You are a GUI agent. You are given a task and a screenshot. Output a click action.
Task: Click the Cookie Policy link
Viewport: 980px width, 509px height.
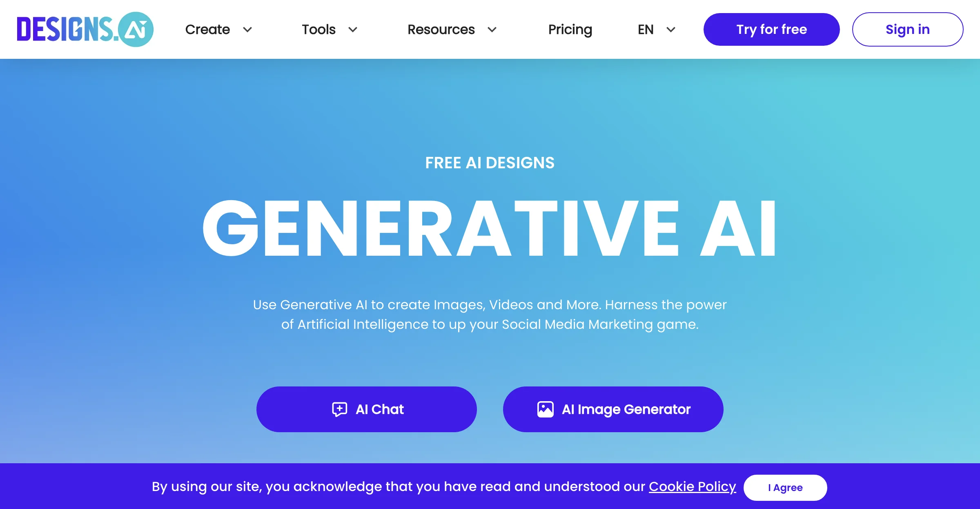pos(692,486)
